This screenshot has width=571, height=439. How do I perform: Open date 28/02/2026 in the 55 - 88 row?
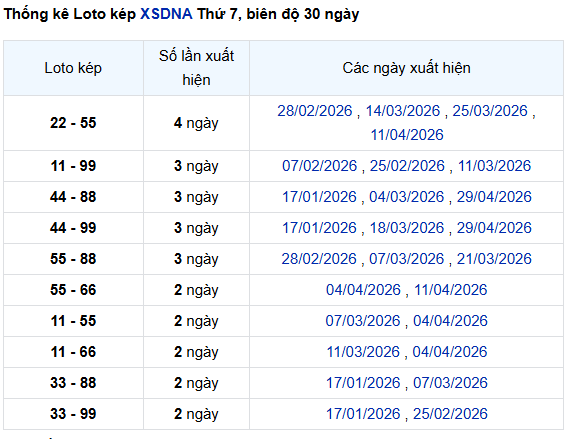click(319, 258)
